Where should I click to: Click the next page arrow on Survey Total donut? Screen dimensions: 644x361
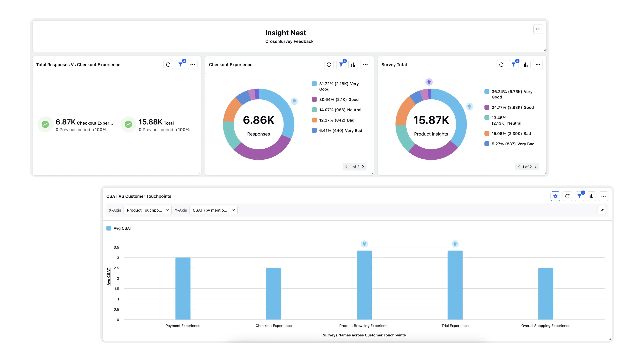536,166
